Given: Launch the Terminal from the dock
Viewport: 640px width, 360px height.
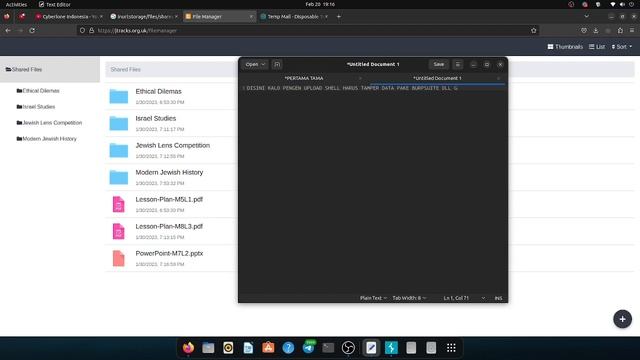Looking at the screenshot, I should tap(328, 348).
